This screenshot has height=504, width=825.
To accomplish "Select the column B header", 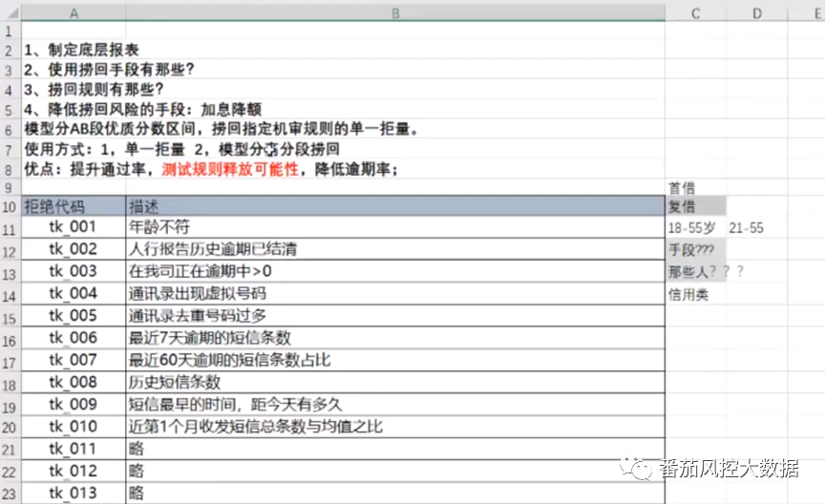I will pos(395,12).
